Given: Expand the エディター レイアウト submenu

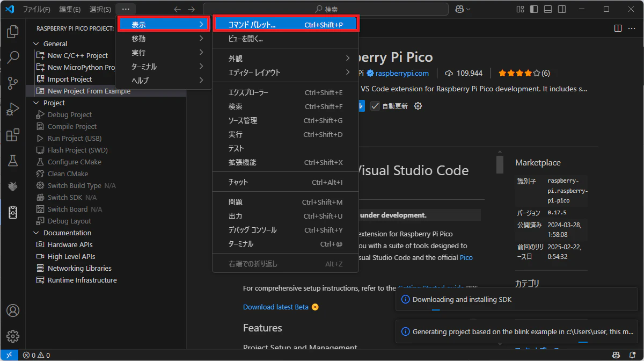Looking at the screenshot, I should 286,73.
